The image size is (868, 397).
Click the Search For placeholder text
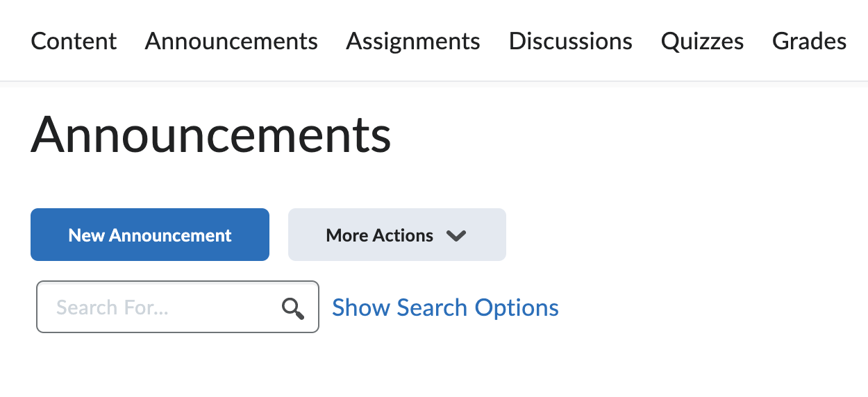coord(112,307)
